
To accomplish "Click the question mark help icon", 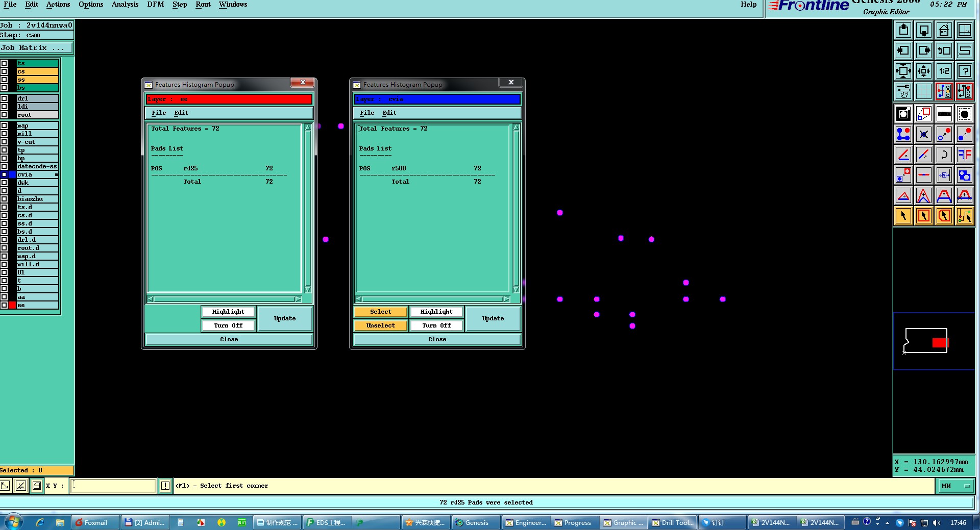I will (965, 71).
